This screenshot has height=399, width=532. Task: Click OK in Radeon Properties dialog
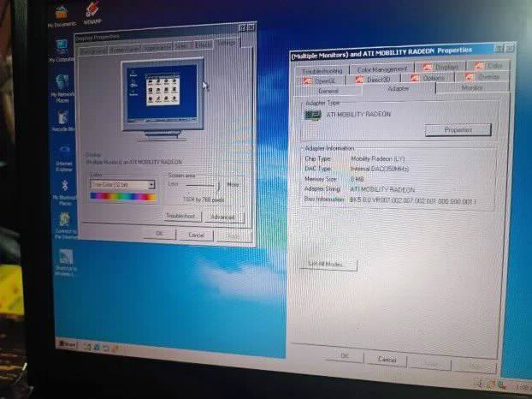tap(345, 355)
